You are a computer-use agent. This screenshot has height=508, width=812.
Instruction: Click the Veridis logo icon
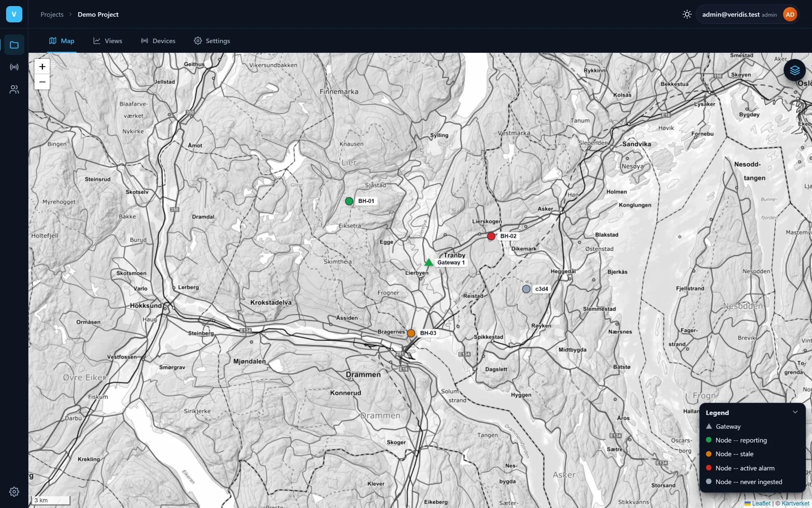[x=14, y=14]
